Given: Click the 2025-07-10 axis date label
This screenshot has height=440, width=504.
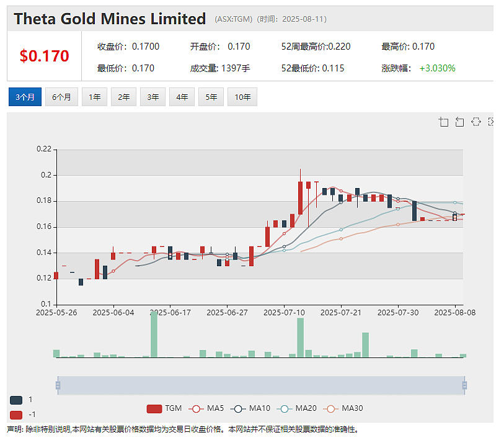Looking at the screenshot, I should (x=284, y=313).
